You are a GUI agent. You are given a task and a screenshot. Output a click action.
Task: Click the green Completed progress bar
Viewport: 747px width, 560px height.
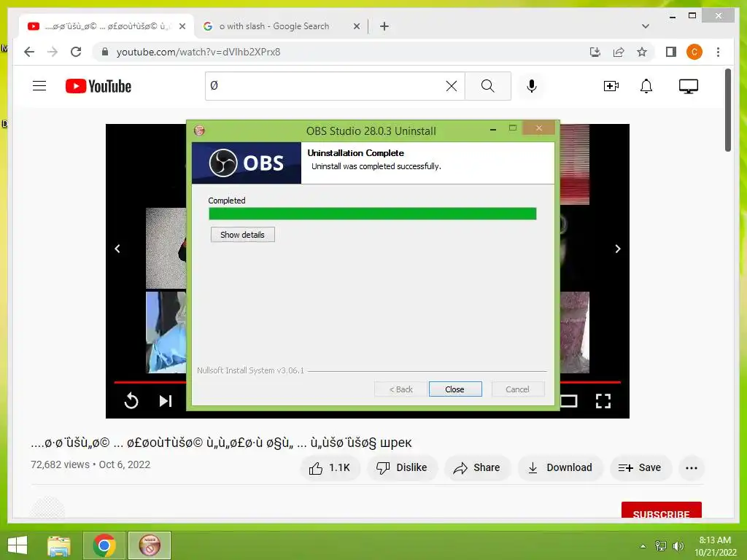373,214
